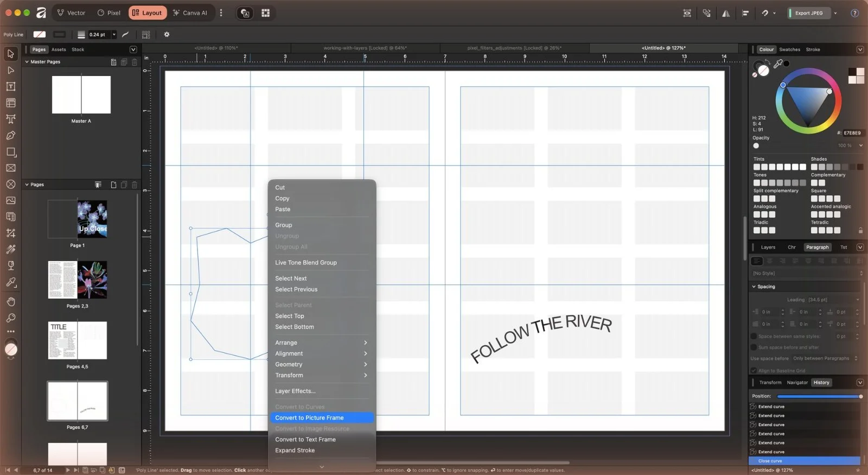Select the Node tool

(x=11, y=70)
